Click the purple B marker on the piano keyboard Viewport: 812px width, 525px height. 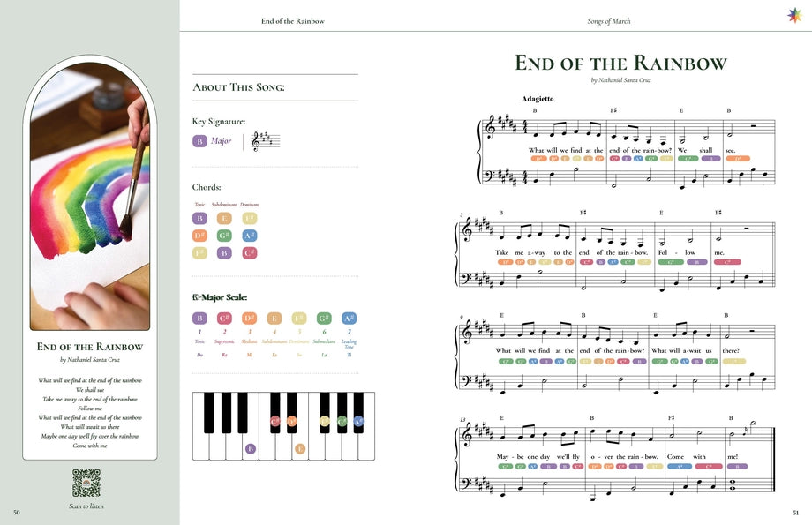tap(250, 448)
